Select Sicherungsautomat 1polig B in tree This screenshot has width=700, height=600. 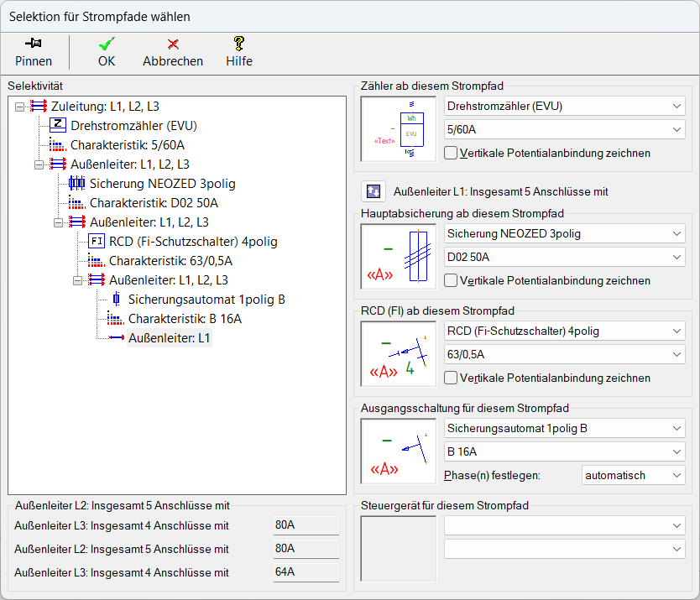click(x=206, y=300)
